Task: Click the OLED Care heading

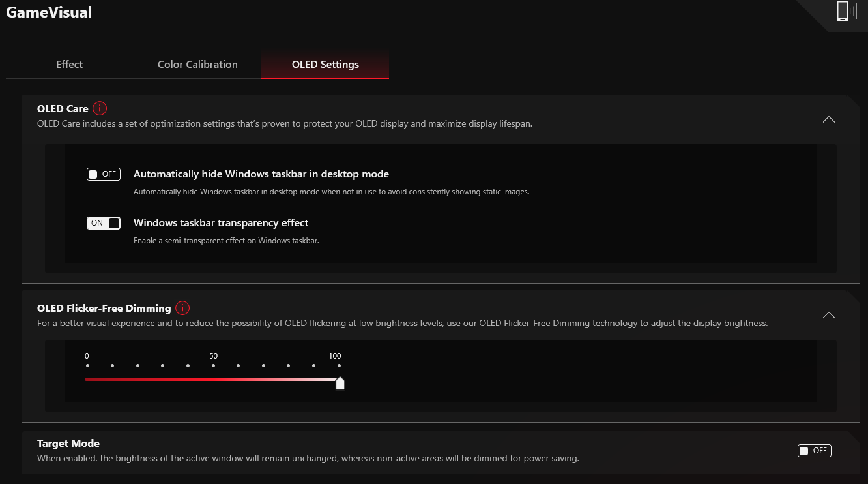Action: click(63, 109)
